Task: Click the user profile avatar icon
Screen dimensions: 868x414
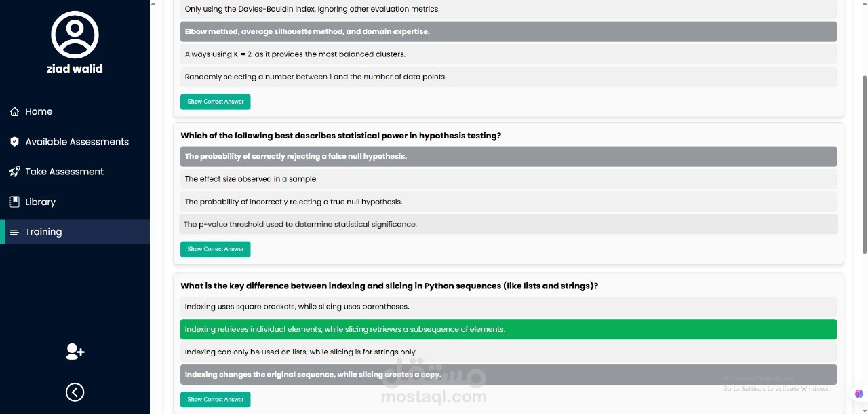Action: point(75,35)
